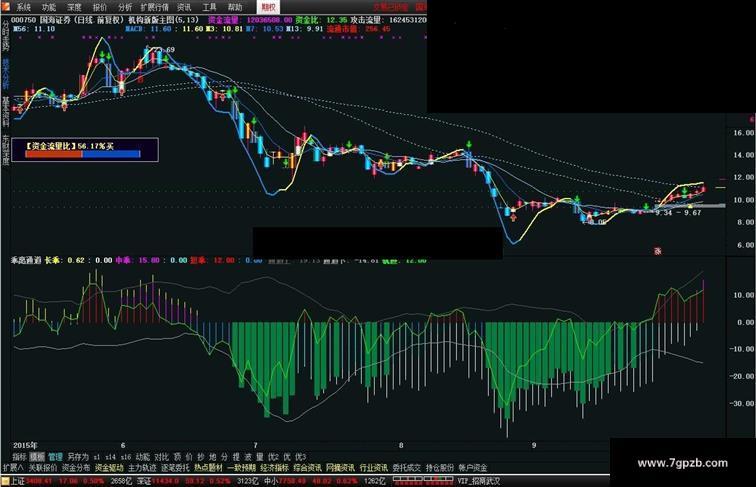The width and height of the screenshot is (756, 487).
Task: Open the 资金分布 tab
Action: click(76, 468)
